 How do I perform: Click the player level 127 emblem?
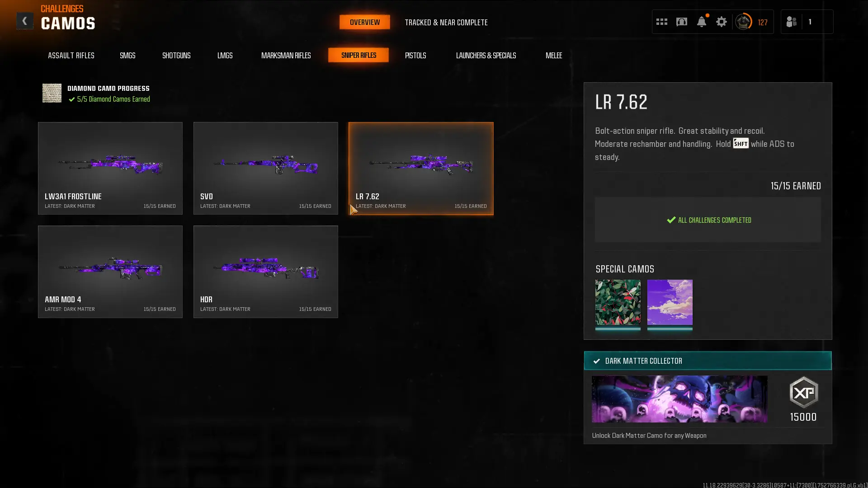point(744,22)
